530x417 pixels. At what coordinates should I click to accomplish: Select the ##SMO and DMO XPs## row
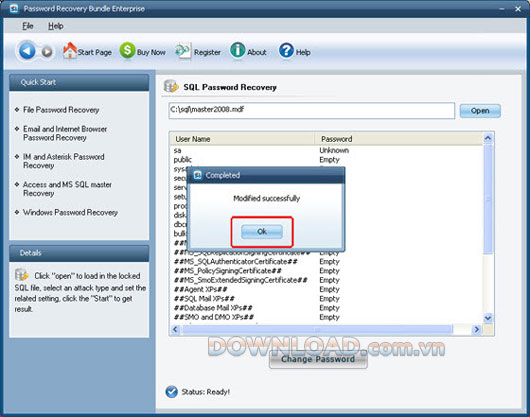327,317
